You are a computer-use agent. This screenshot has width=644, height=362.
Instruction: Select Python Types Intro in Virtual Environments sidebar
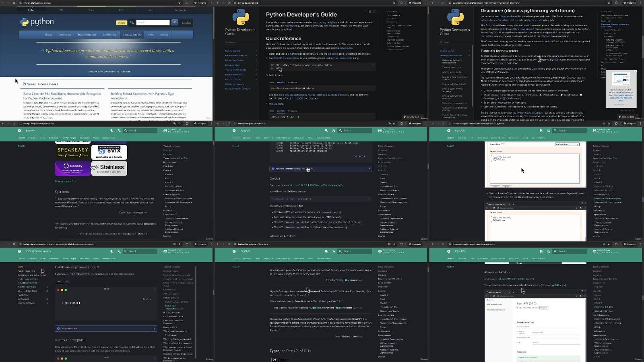coord(26,271)
